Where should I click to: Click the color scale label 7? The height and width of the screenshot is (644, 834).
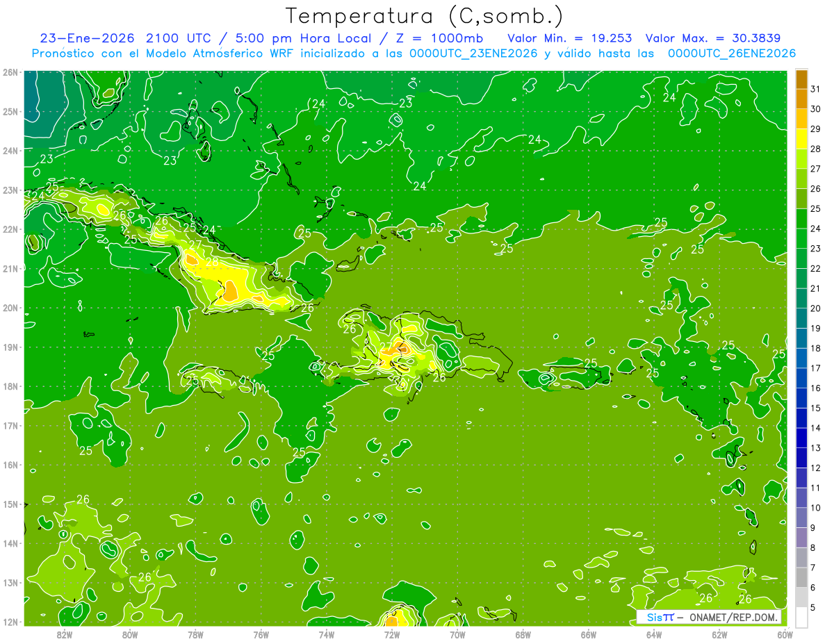[x=813, y=568]
